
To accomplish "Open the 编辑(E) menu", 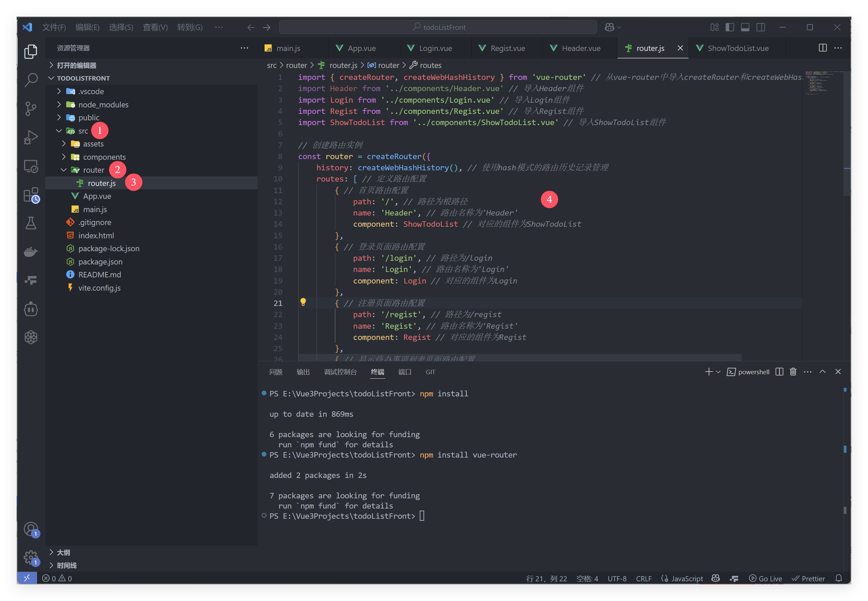I will click(x=87, y=27).
